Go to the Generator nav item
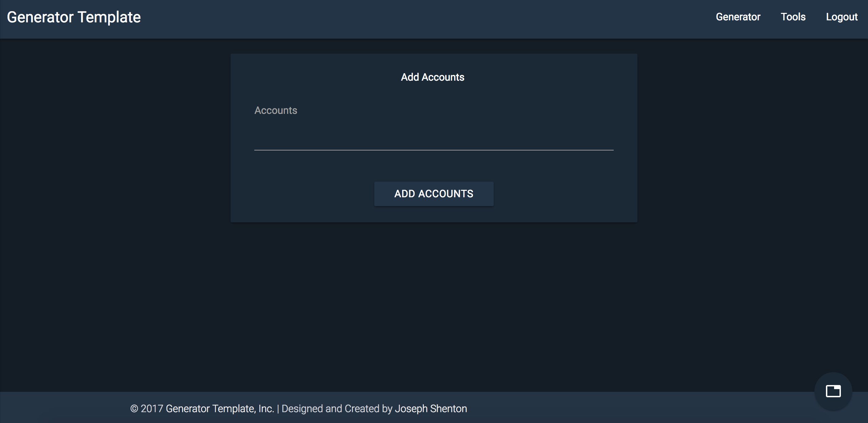868x423 pixels. pos(738,17)
